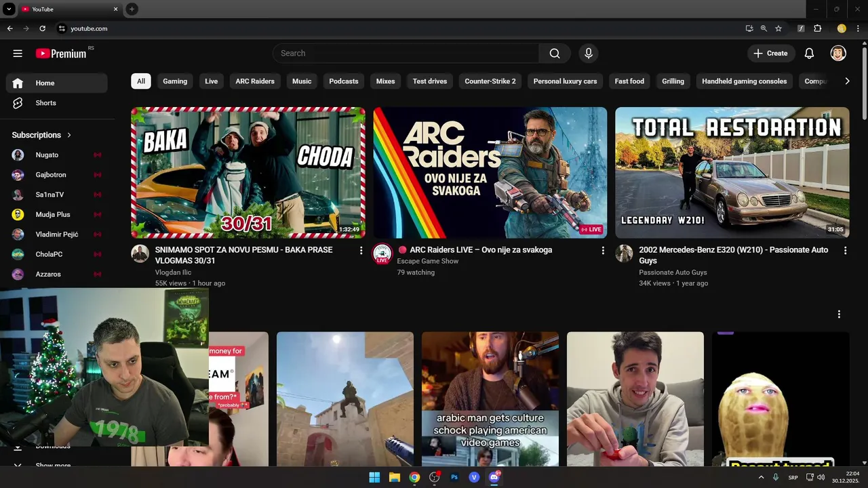Viewport: 868px width, 488px height.
Task: Open Vladimir Pejić subscription link
Action: click(x=57, y=235)
